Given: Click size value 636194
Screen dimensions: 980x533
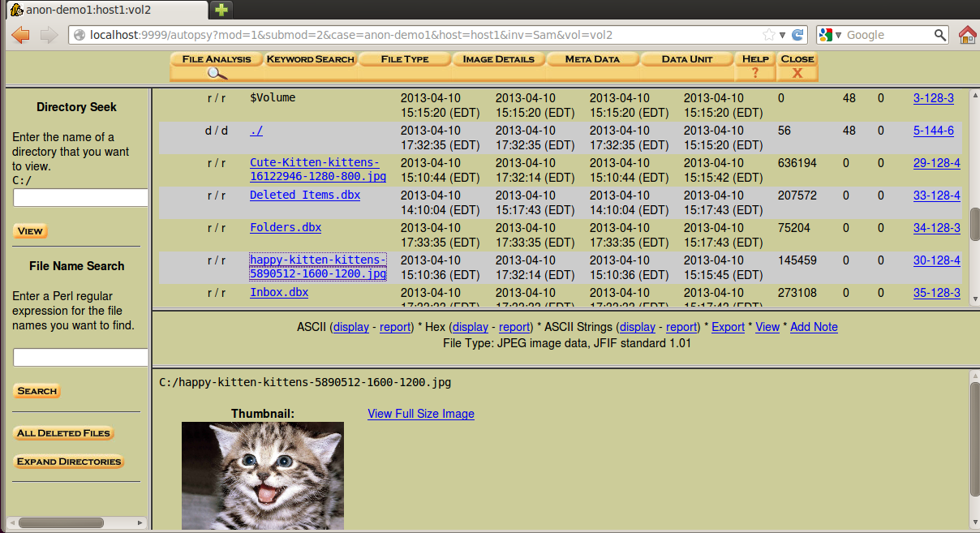Looking at the screenshot, I should point(797,162).
